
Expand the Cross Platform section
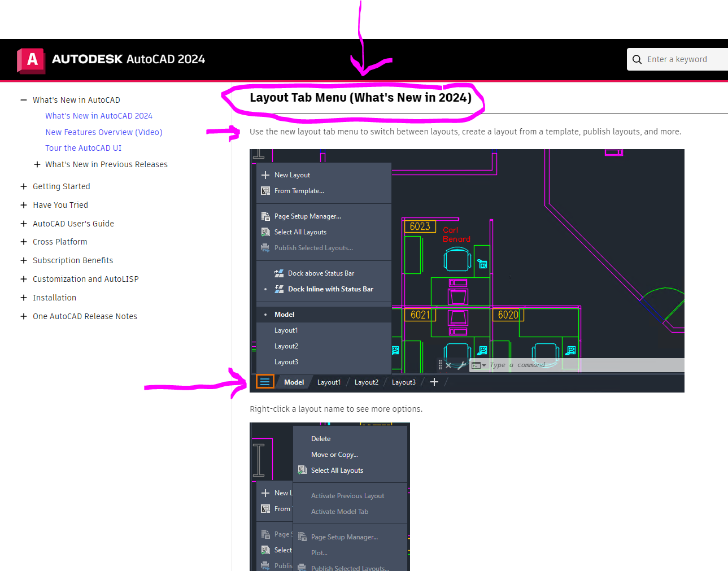click(x=24, y=242)
